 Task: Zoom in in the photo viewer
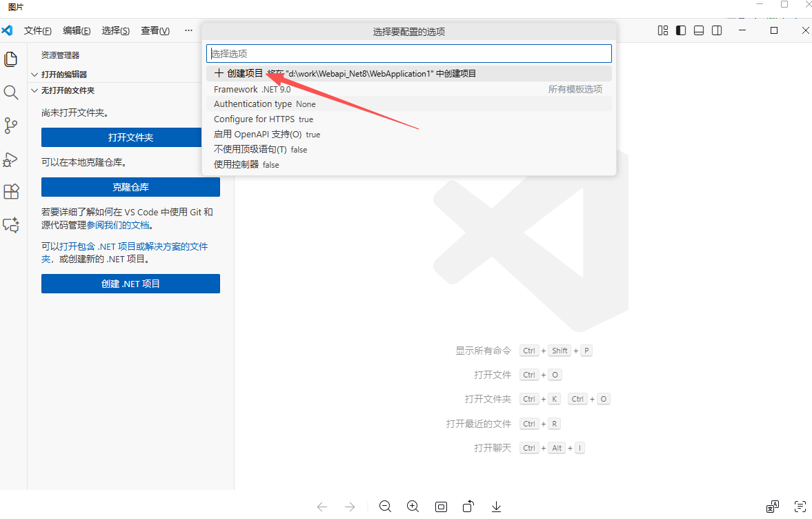(413, 507)
